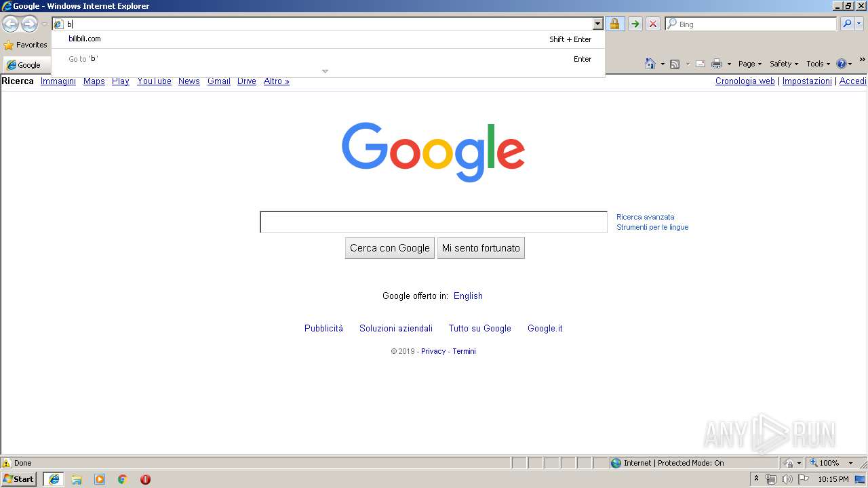Click the 100% zoom level button
The width and height of the screenshot is (868, 488).
[824, 464]
